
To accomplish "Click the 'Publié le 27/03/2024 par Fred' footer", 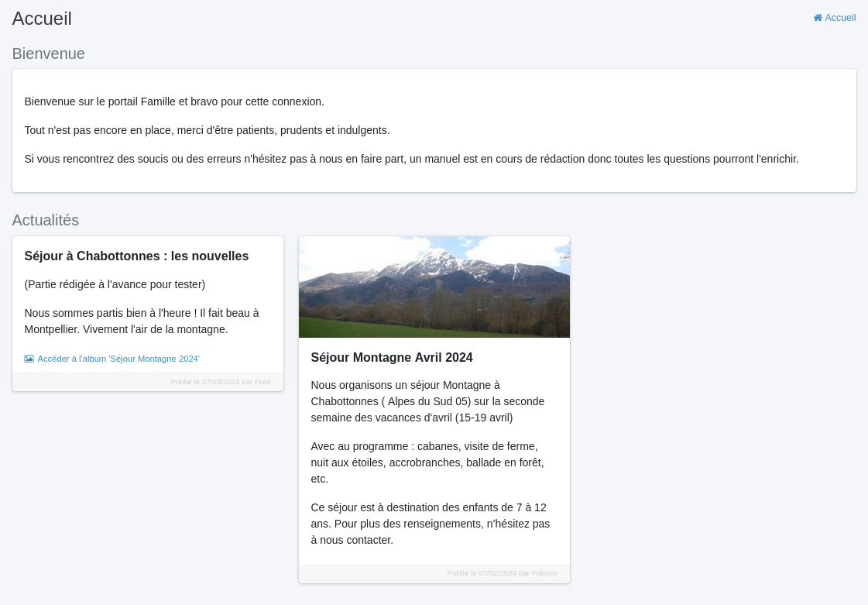I will click(x=220, y=381).
